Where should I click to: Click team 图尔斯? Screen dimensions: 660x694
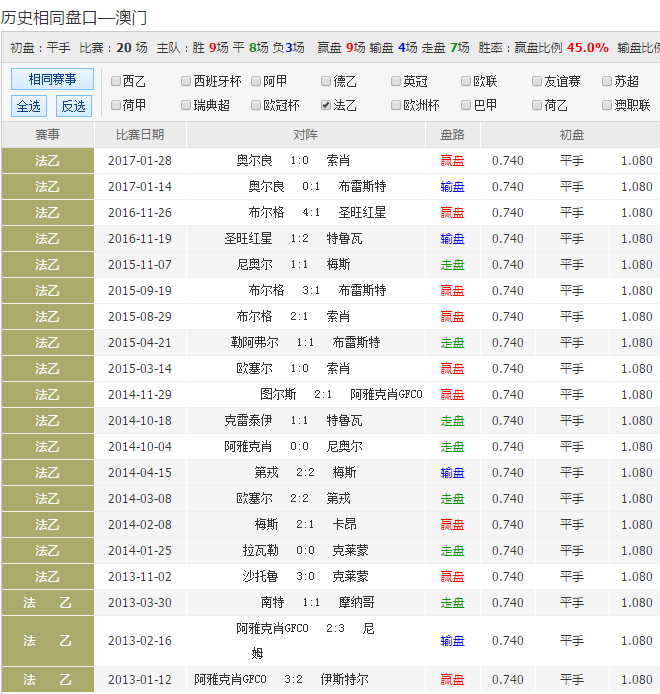278,394
